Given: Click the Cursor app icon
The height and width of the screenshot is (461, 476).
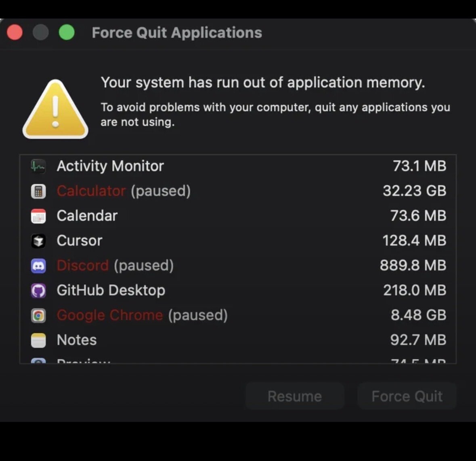Looking at the screenshot, I should 38,241.
